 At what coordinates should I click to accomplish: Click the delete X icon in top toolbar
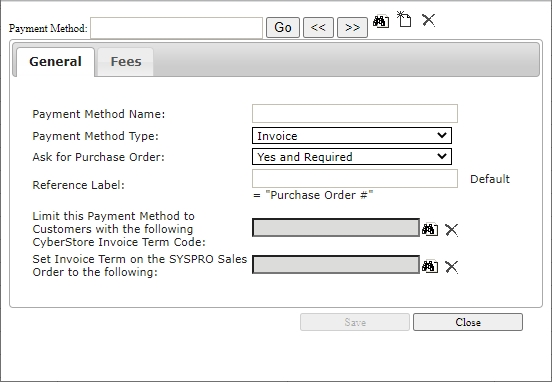click(x=428, y=20)
